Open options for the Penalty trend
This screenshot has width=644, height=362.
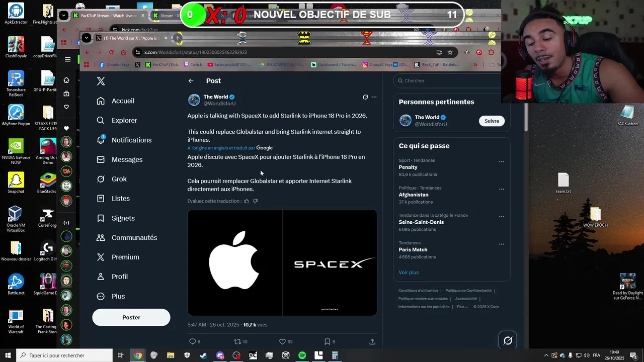coord(502,162)
